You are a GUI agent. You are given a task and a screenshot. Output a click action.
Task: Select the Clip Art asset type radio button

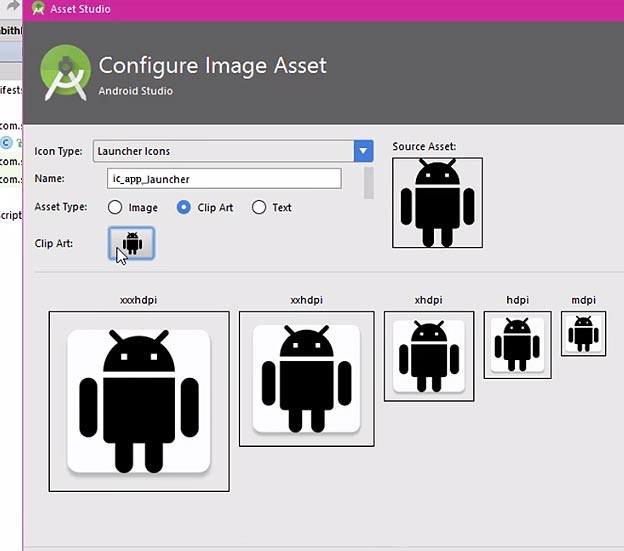(x=183, y=207)
